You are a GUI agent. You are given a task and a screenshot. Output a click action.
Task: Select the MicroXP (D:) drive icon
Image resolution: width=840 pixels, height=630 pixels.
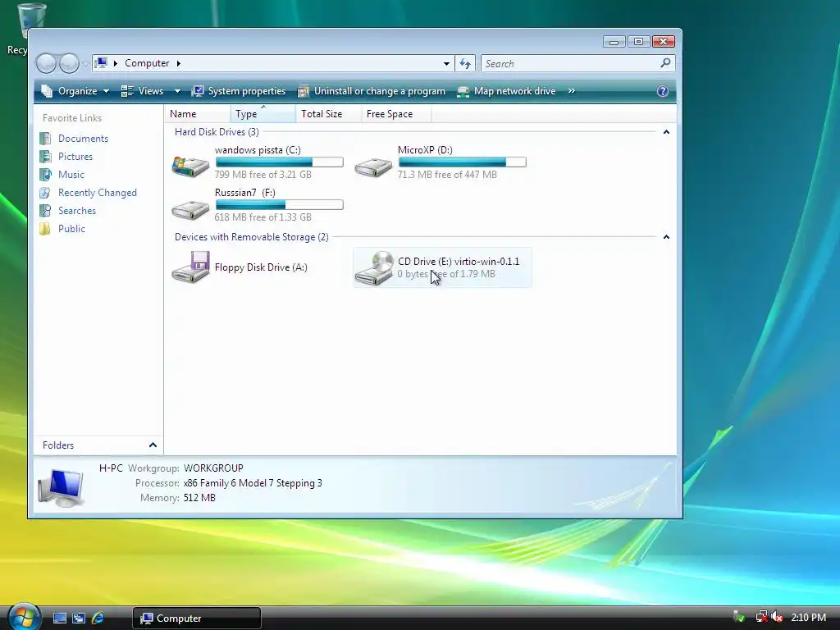[x=373, y=167]
